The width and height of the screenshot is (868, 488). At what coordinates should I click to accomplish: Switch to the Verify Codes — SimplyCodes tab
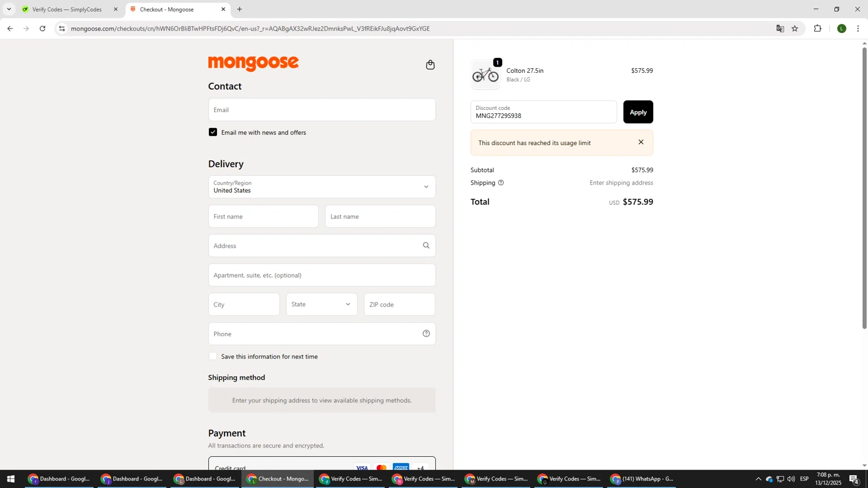coord(70,9)
